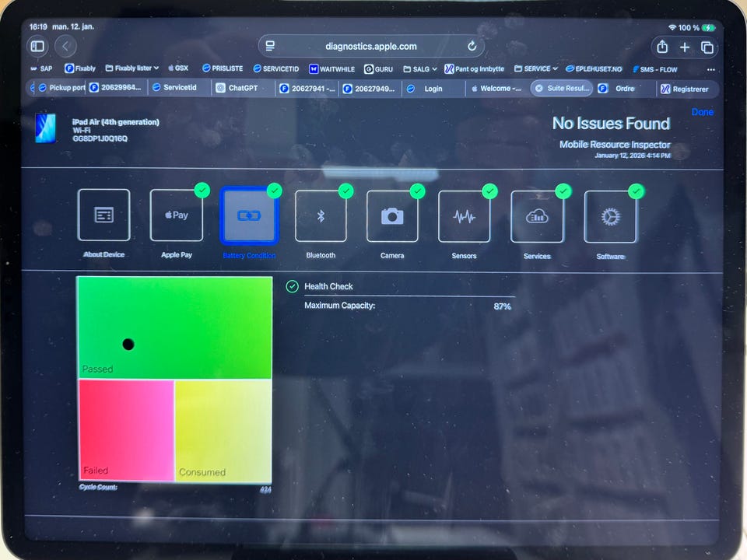Open the SAP bookmark

coord(41,68)
